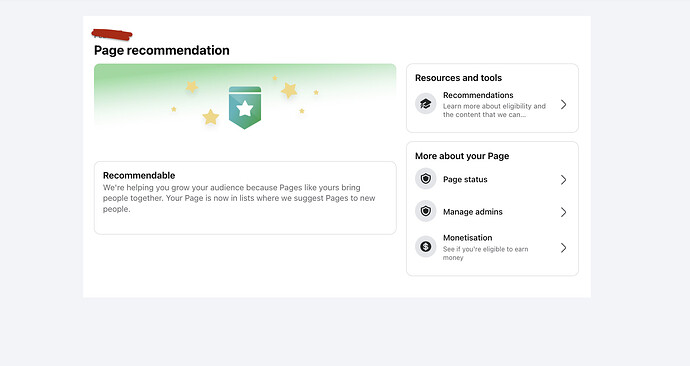Click the Page recommendation heading
This screenshot has width=690, height=366.
pyautogui.click(x=161, y=50)
